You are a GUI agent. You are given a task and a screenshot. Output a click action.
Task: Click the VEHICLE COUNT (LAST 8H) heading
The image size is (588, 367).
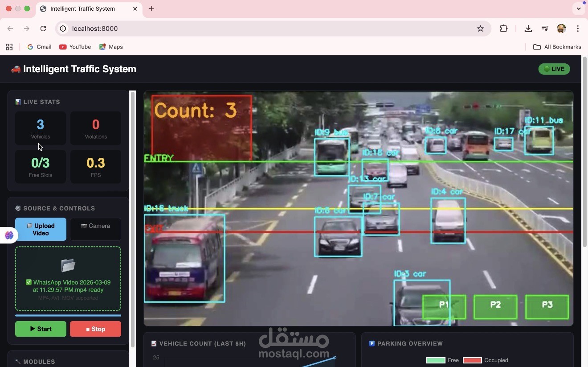pyautogui.click(x=198, y=343)
